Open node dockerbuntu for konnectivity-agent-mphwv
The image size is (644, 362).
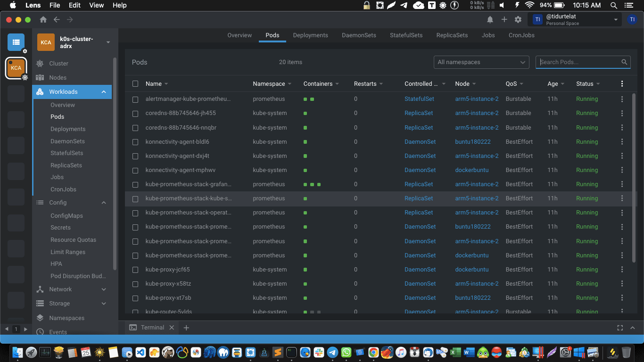point(472,170)
